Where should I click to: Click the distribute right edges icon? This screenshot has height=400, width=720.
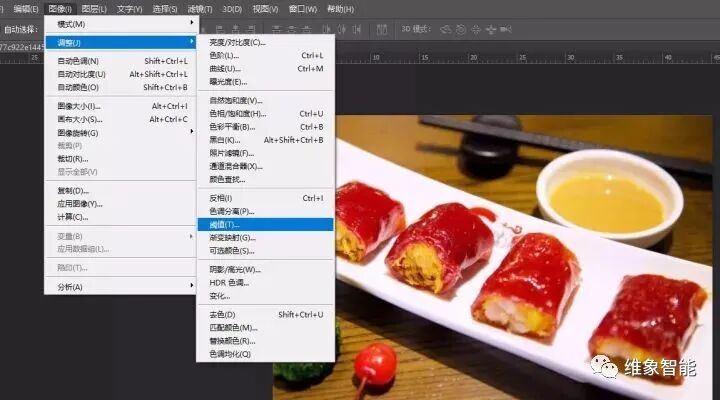click(x=357, y=29)
